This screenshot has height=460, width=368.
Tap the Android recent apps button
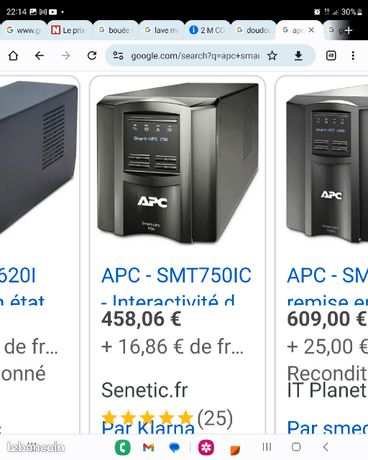point(267,447)
